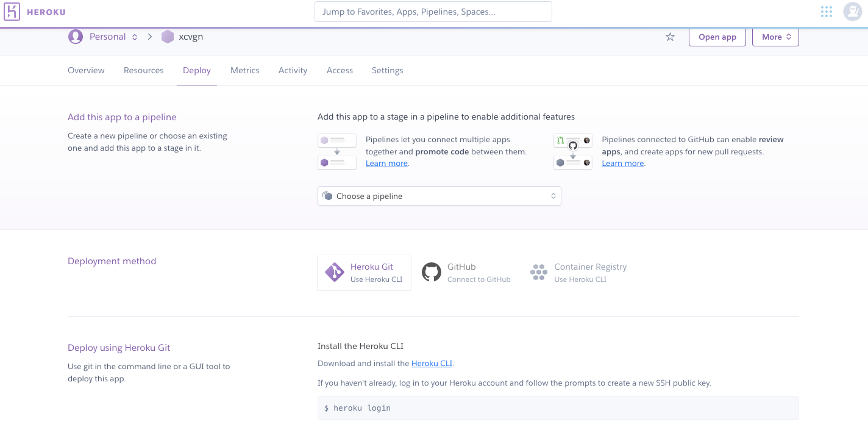
Task: Switch to the Metrics tab
Action: 244,70
